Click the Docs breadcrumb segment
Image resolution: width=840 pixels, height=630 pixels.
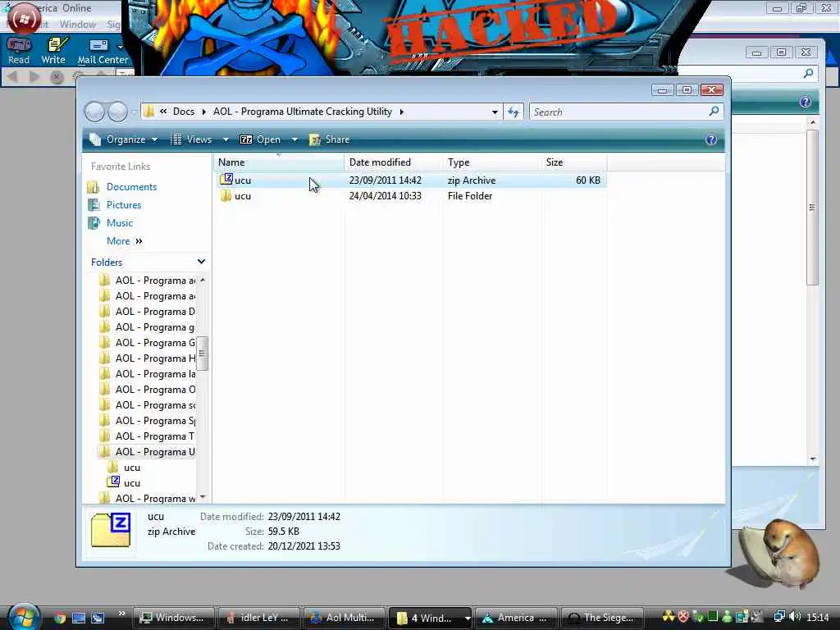tap(184, 112)
